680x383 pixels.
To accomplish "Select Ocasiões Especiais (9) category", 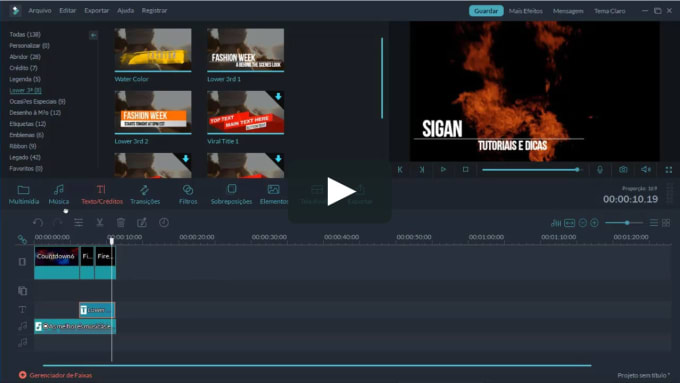I will (37, 101).
